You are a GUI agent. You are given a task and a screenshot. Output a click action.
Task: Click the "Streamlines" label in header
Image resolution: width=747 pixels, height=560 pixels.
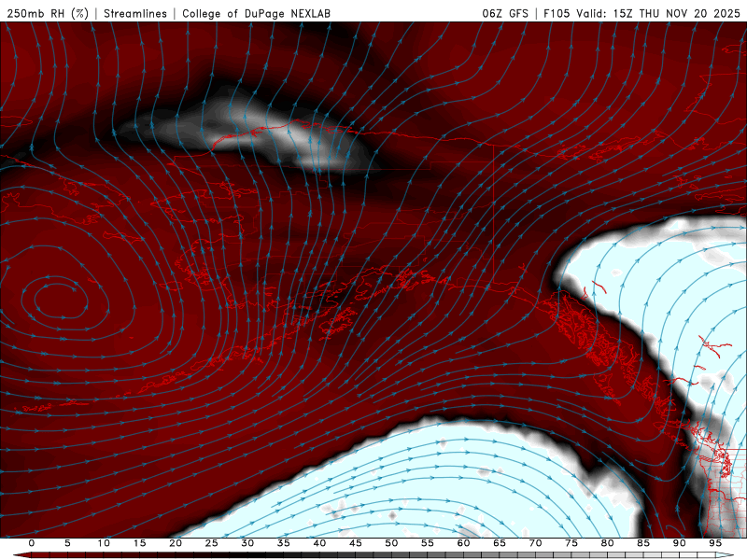[x=135, y=13]
